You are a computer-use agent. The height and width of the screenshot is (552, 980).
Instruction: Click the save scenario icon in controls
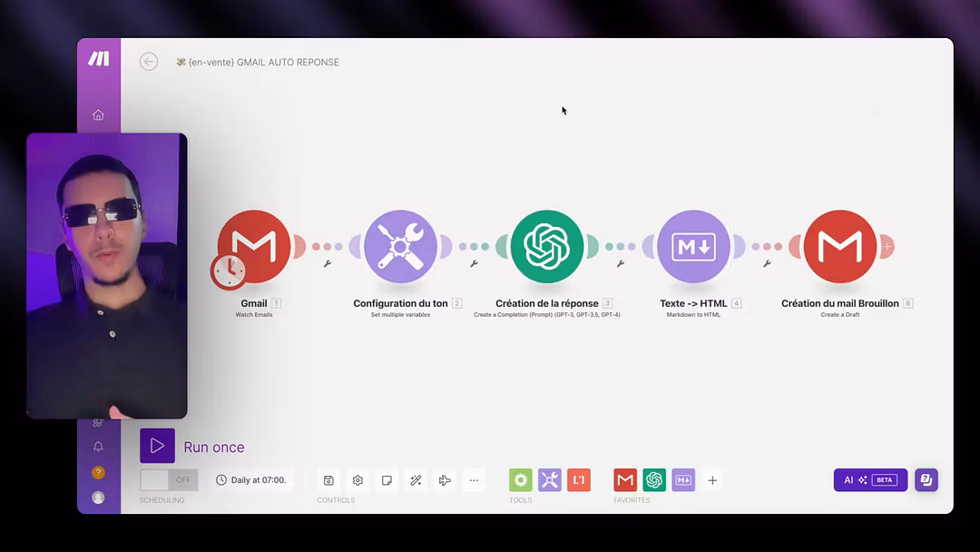pyautogui.click(x=328, y=480)
